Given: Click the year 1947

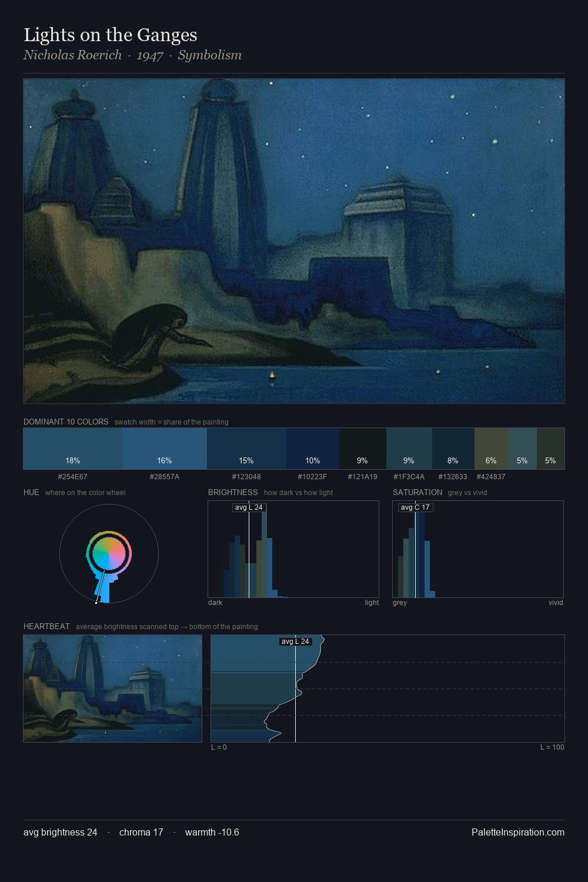Looking at the screenshot, I should coord(150,55).
